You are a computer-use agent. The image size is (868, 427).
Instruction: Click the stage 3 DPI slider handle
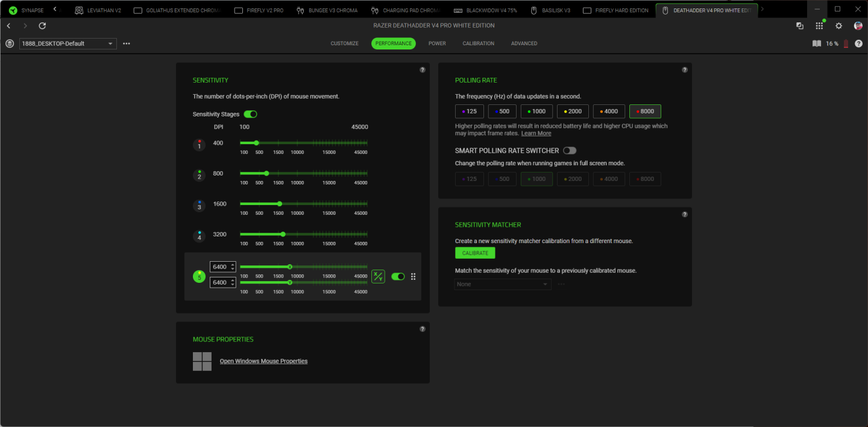(x=279, y=203)
